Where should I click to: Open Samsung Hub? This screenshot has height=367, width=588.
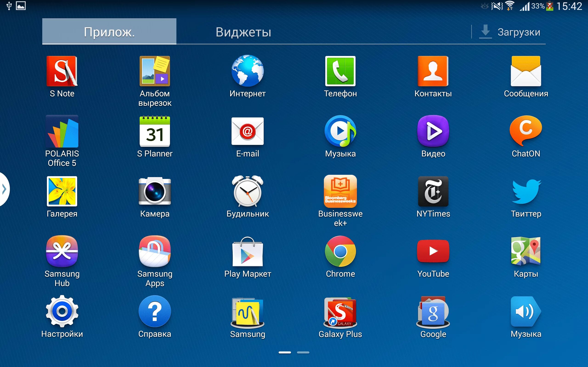[62, 251]
